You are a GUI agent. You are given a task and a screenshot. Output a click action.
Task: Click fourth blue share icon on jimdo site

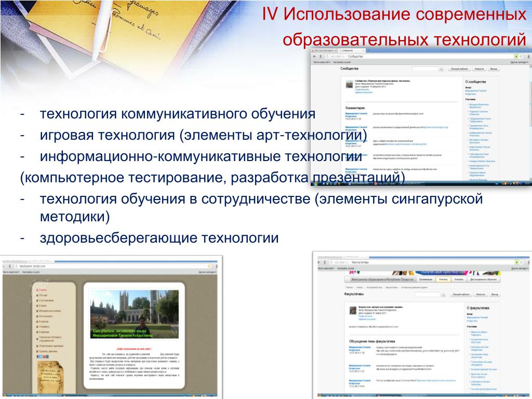pyautogui.click(x=47, y=356)
